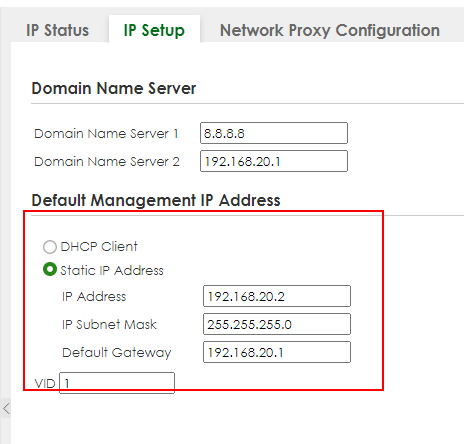Focus the Domain Name Server 1 field

coord(274,133)
